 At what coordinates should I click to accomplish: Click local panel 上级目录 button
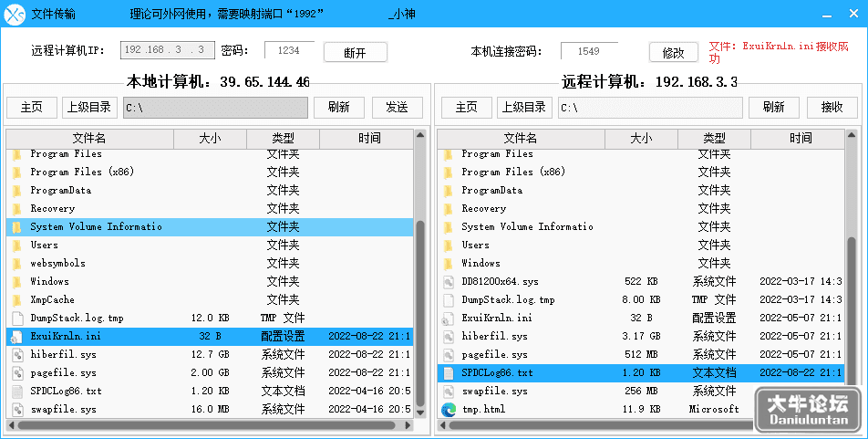(x=89, y=108)
